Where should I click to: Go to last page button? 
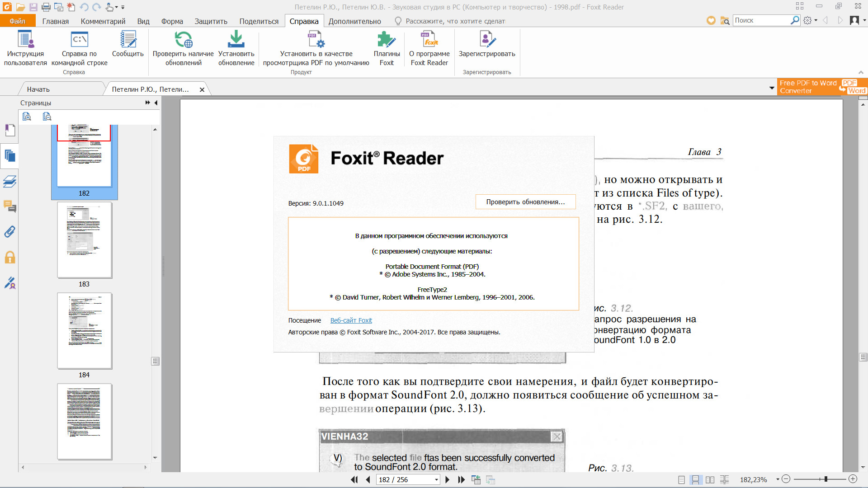(461, 479)
